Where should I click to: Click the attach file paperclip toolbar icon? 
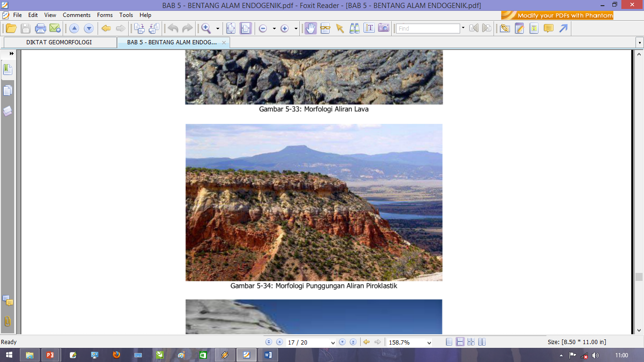[x=505, y=28]
